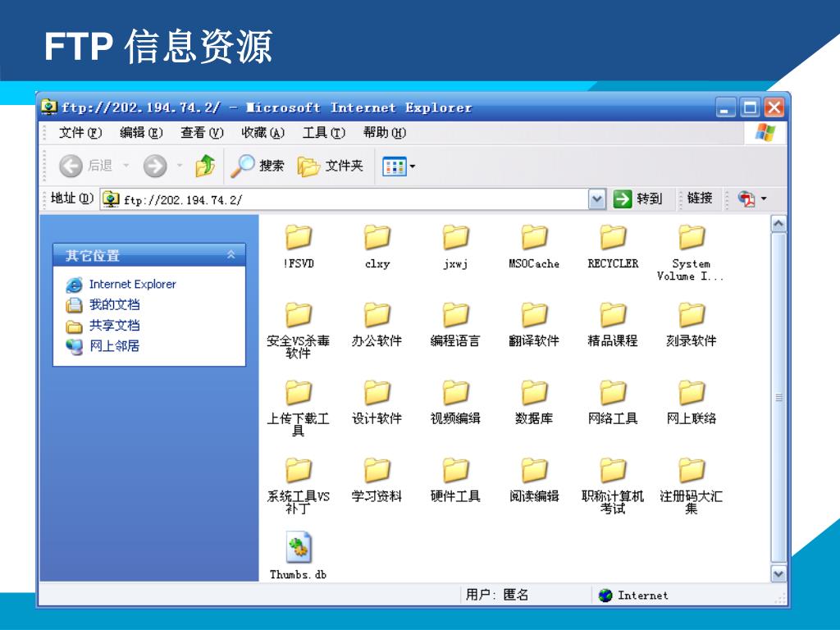
Task: Open the 收藏(A) menu
Action: pos(263,132)
